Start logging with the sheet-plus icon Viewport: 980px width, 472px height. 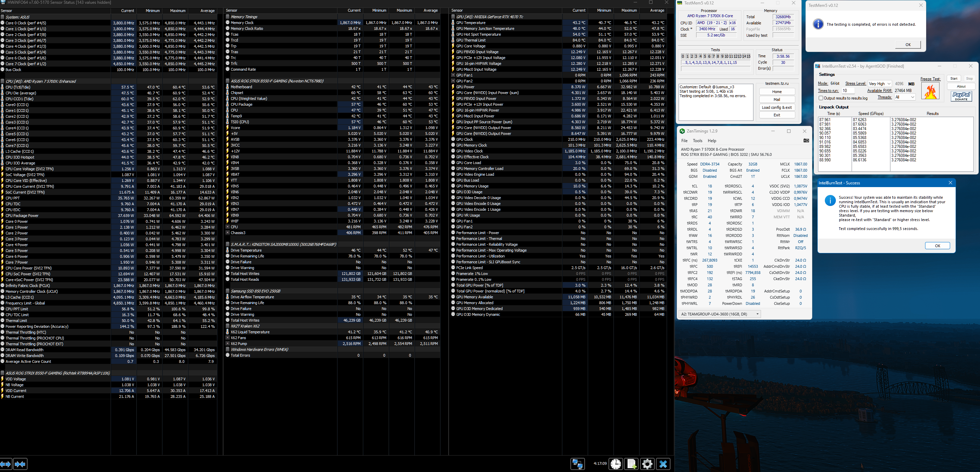pos(632,464)
